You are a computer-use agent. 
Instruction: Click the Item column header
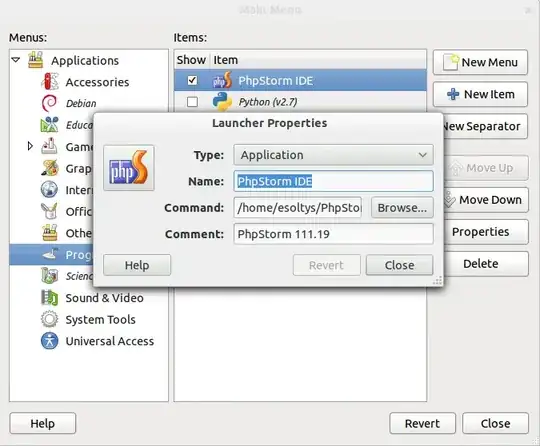pos(318,60)
